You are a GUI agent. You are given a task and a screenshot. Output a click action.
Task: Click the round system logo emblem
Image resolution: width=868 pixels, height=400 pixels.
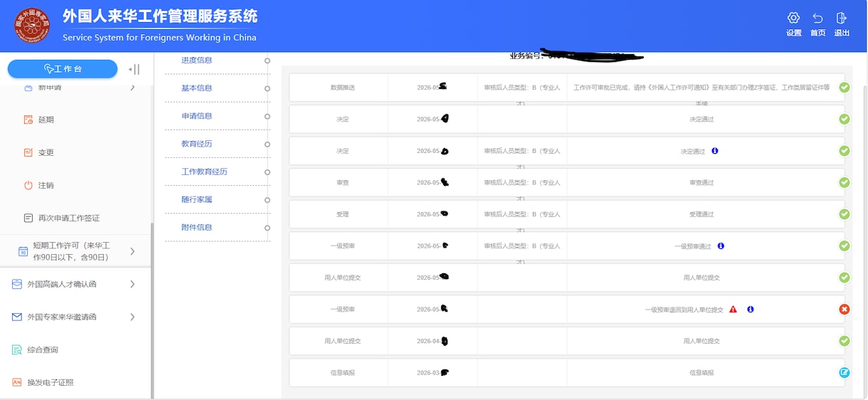pos(32,26)
